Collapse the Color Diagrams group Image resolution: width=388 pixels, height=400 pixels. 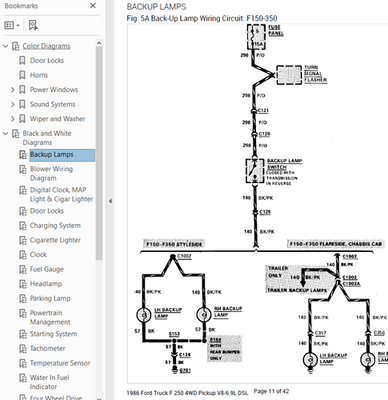tap(5, 46)
